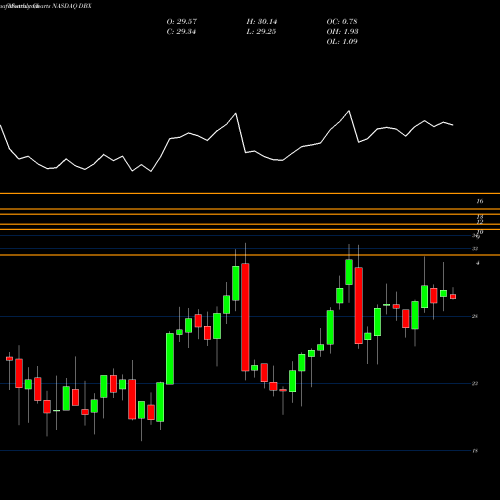Image resolution: width=500 pixels, height=500 pixels.
Task: Click the '33' price axis label
Action: tap(475, 249)
